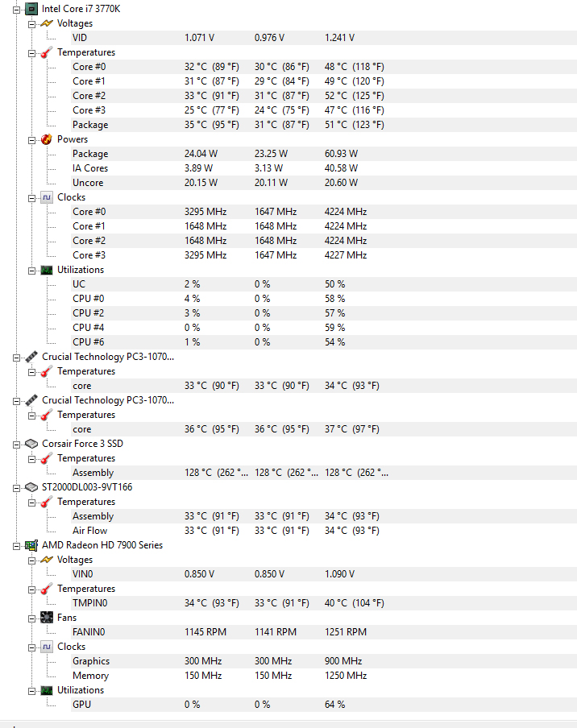Viewport: 577px width, 728px height.
Task: Click the Intel Core i7 3770K chip icon
Action: tap(31, 9)
